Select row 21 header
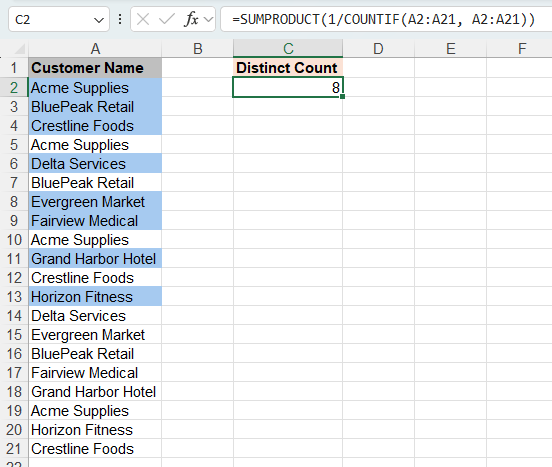Viewport: 552px width, 467px height. click(x=14, y=449)
